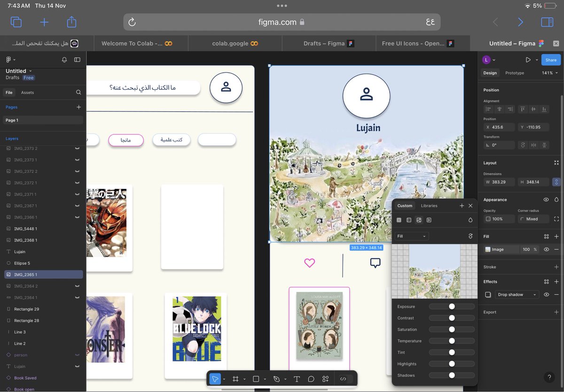The image size is (564, 392).
Task: Select the Rectangle shape tool
Action: coord(256,379)
